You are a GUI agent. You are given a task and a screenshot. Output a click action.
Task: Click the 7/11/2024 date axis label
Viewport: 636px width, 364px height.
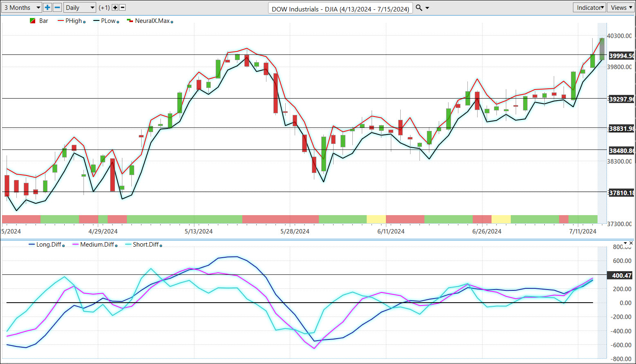(x=583, y=231)
